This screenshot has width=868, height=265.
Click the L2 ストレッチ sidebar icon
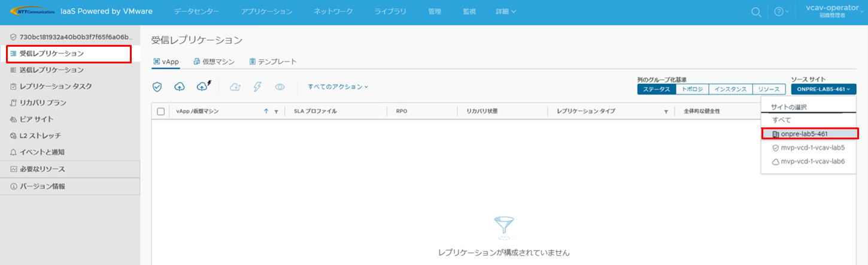[13, 135]
